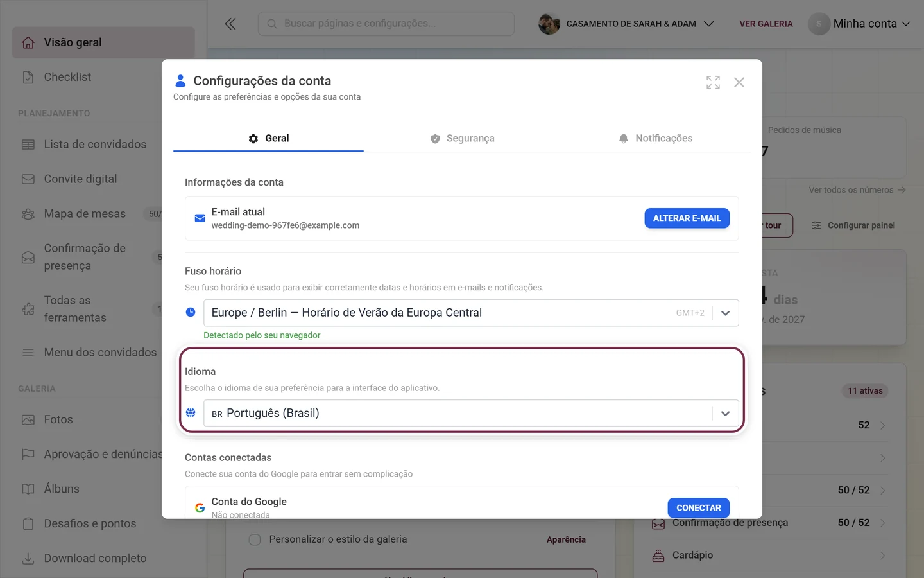
Task: Open the Idioma language dropdown
Action: [471, 413]
